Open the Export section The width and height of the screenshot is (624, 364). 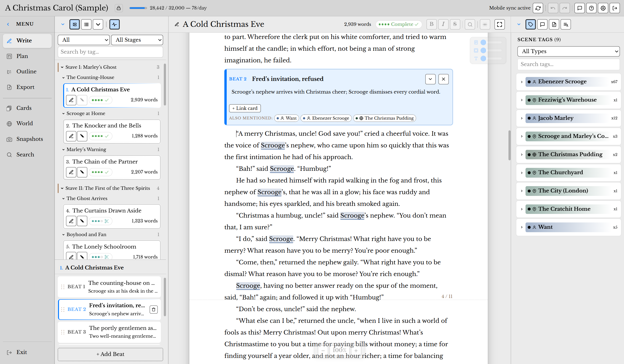click(27, 87)
